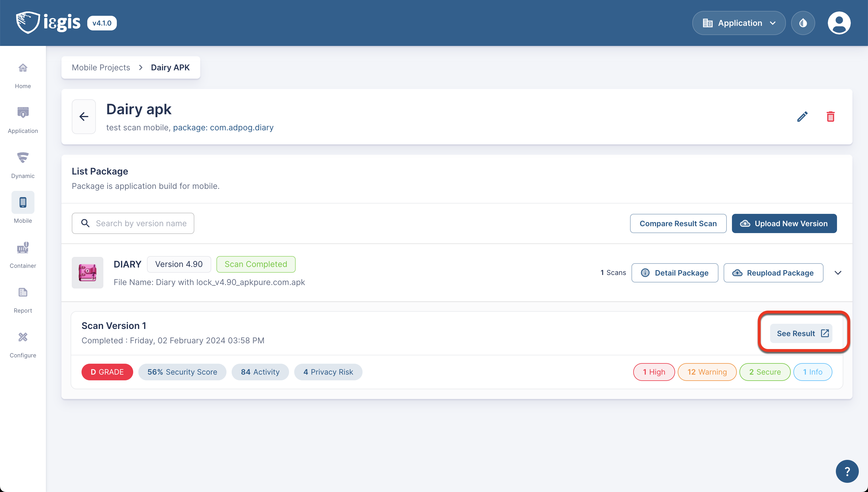Click the Mobile Projects breadcrumb

(x=101, y=67)
